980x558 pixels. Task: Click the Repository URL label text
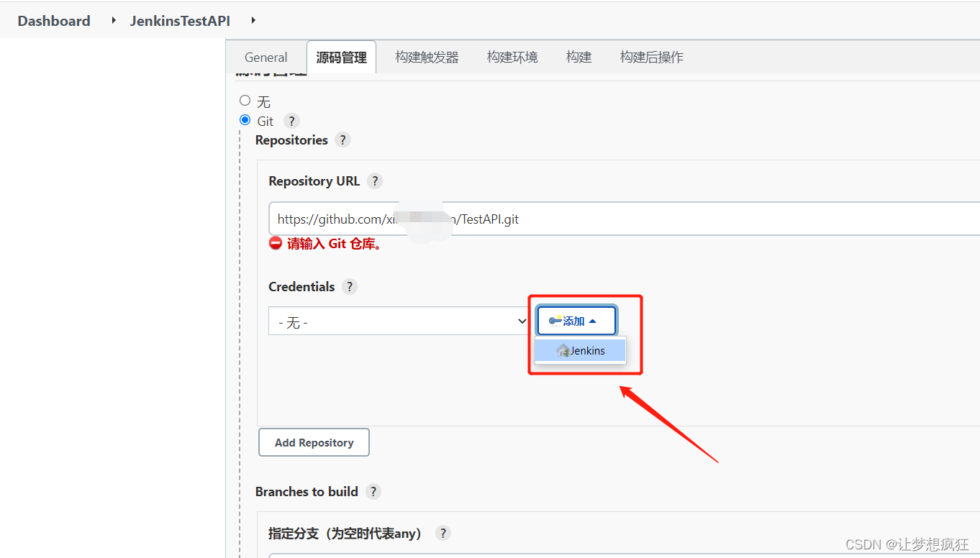pyautogui.click(x=314, y=180)
